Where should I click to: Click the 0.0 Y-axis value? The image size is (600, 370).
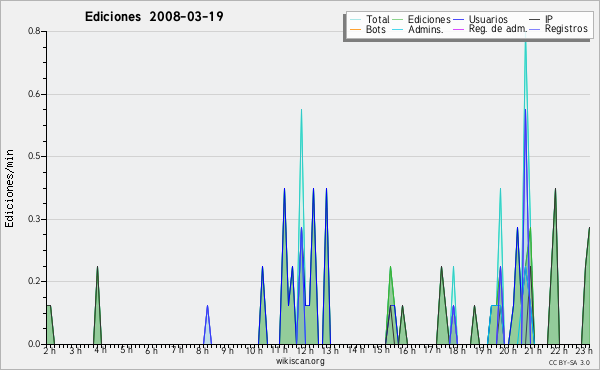[x=34, y=344]
